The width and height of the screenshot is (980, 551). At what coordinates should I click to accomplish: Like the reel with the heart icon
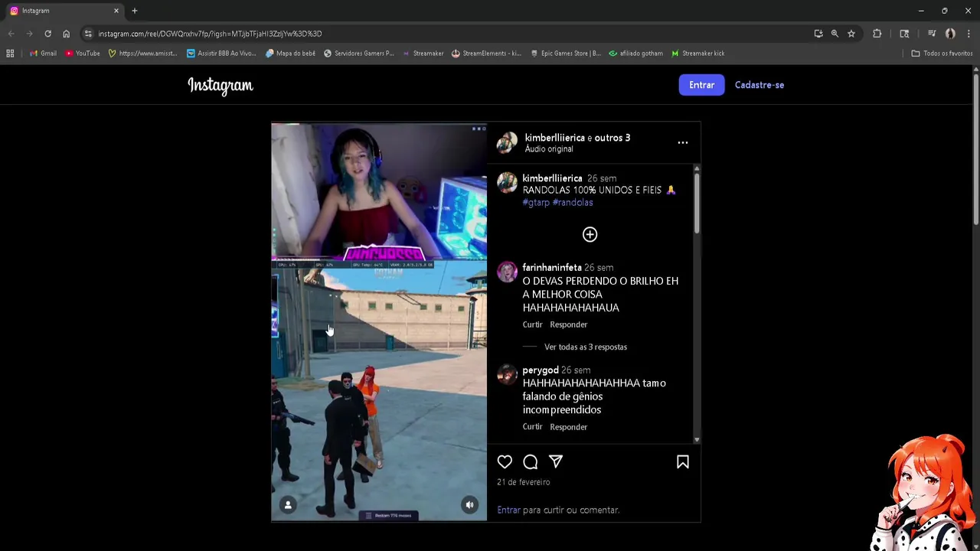pos(505,461)
